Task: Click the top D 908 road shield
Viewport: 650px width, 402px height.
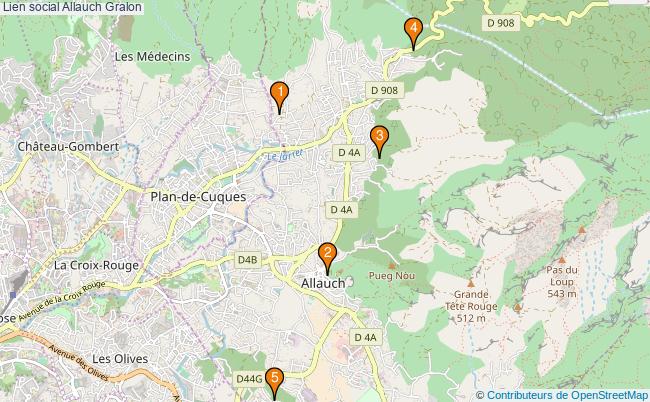Action: [x=501, y=23]
